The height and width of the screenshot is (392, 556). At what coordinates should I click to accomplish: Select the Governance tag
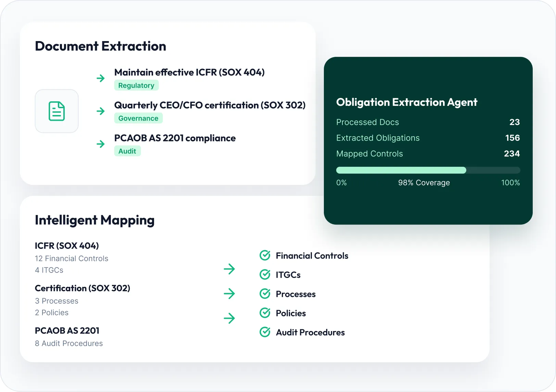click(x=138, y=118)
